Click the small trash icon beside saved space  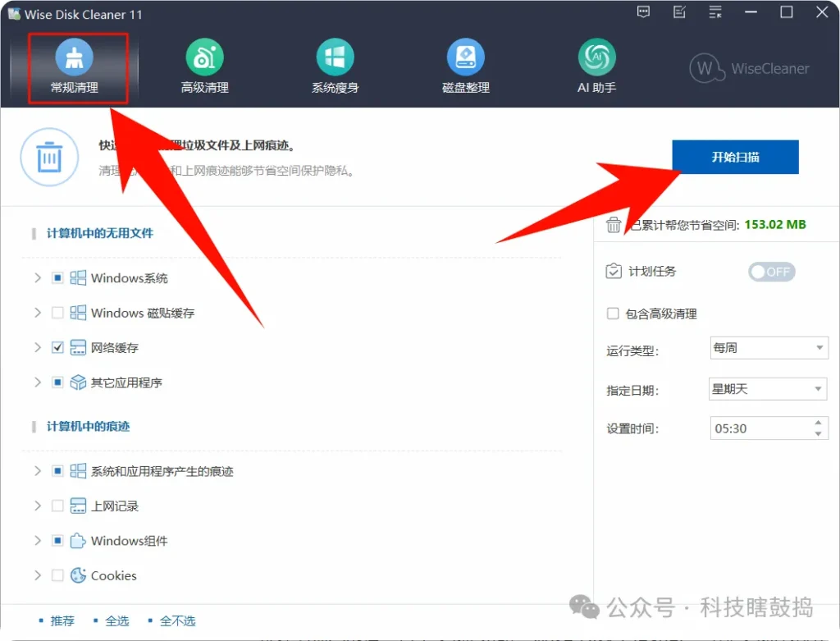coord(614,225)
